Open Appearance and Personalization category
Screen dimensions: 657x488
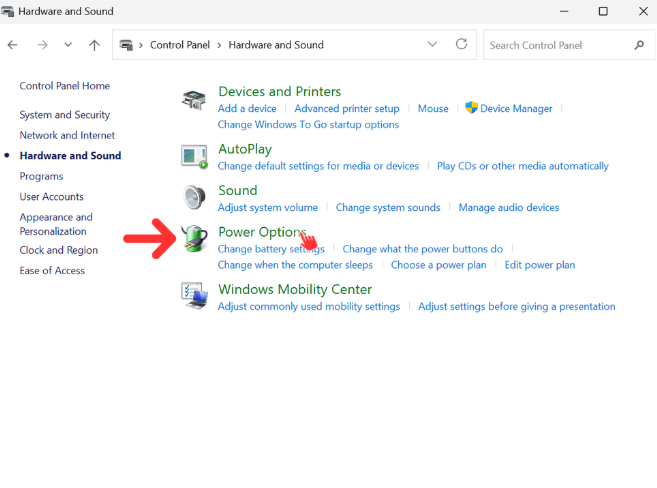click(56, 224)
